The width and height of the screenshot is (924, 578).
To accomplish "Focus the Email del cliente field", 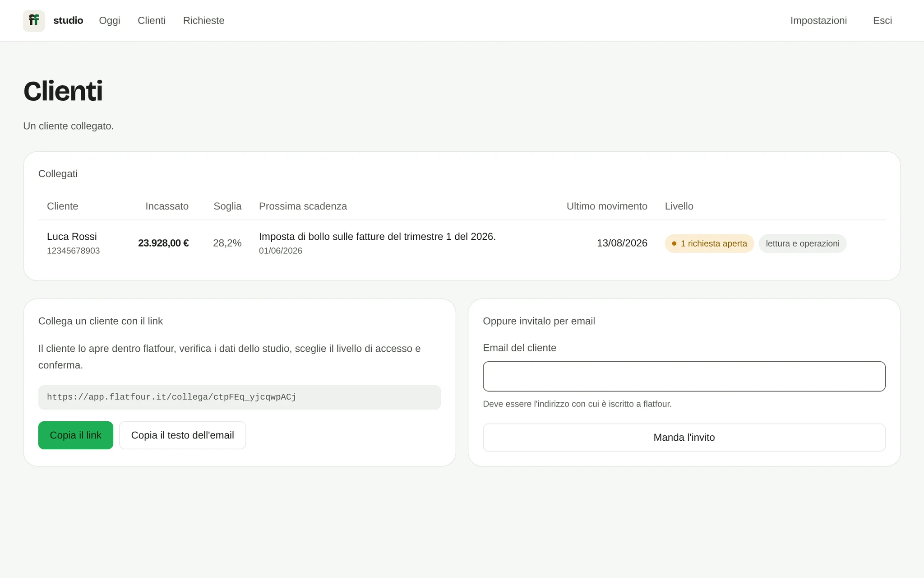I will [x=684, y=376].
